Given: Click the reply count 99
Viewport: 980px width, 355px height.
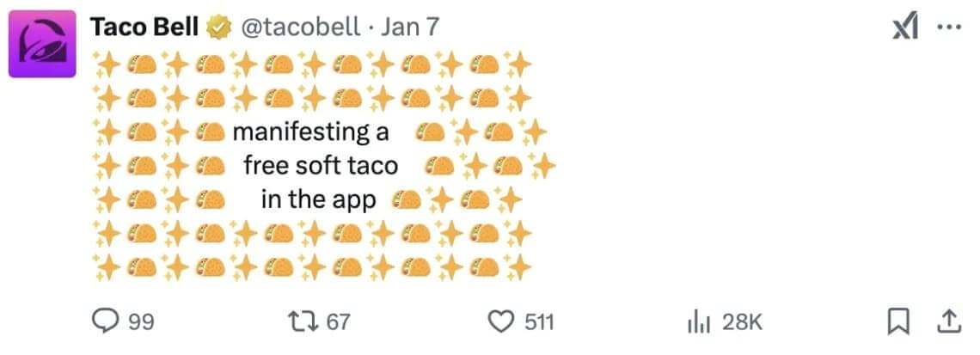Looking at the screenshot, I should (x=141, y=322).
